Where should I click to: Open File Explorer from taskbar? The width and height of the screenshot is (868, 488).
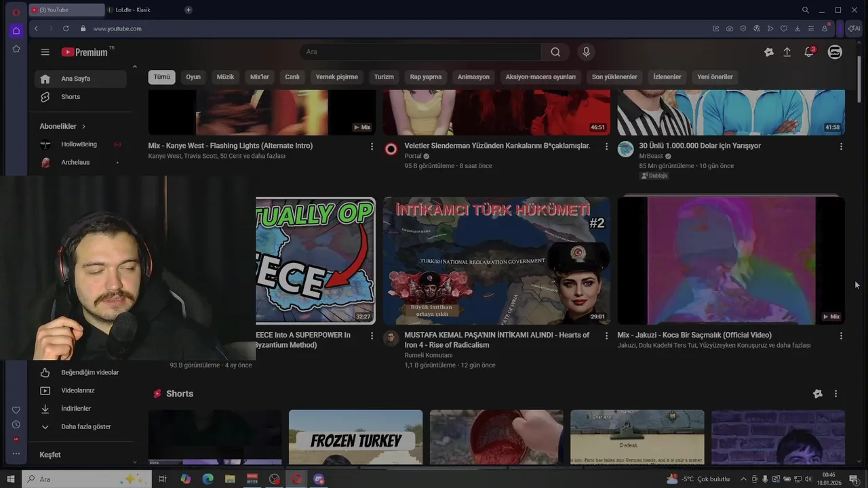pyautogui.click(x=230, y=479)
